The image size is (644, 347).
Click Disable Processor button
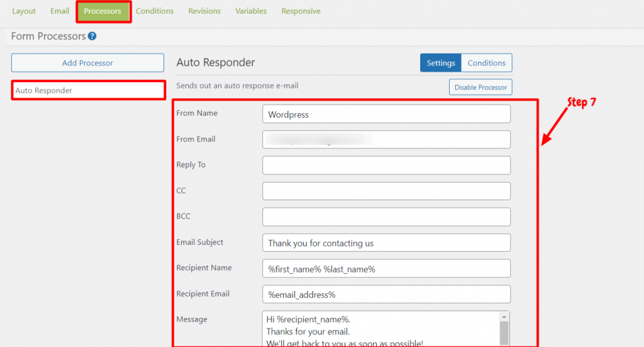pyautogui.click(x=480, y=87)
